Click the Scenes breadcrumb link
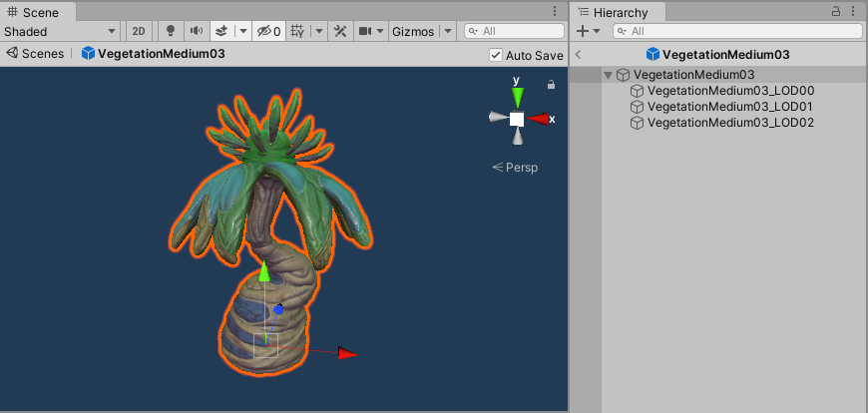Screen dimensions: 868x413 [42, 54]
